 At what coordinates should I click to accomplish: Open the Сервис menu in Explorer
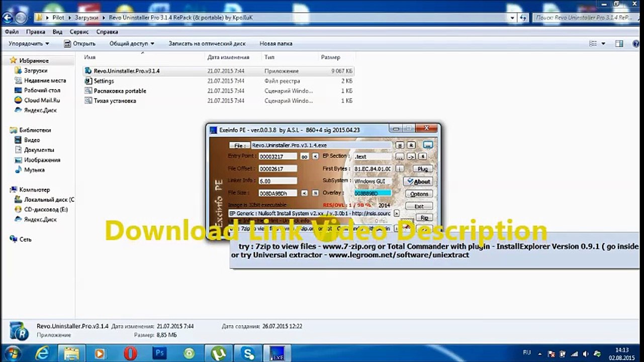click(79, 32)
